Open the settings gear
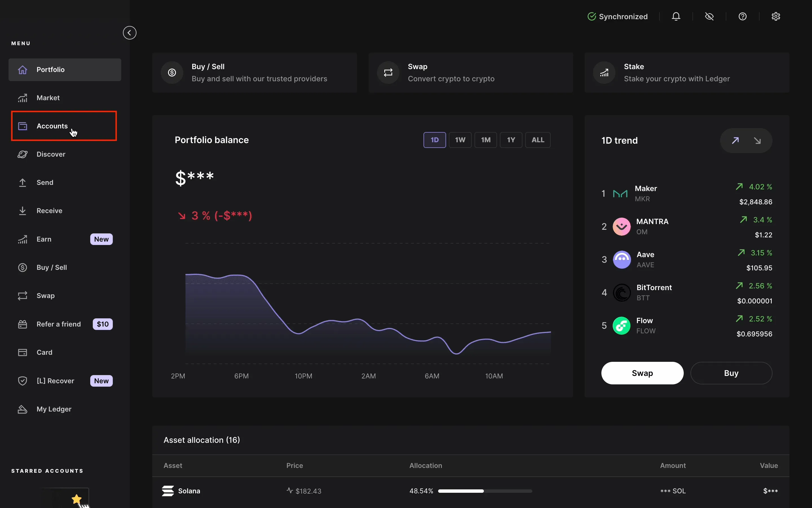Viewport: 812px width, 508px height. point(775,16)
